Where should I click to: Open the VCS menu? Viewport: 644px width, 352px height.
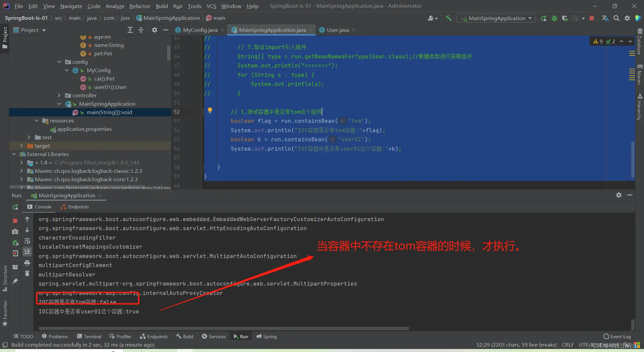[x=211, y=6]
